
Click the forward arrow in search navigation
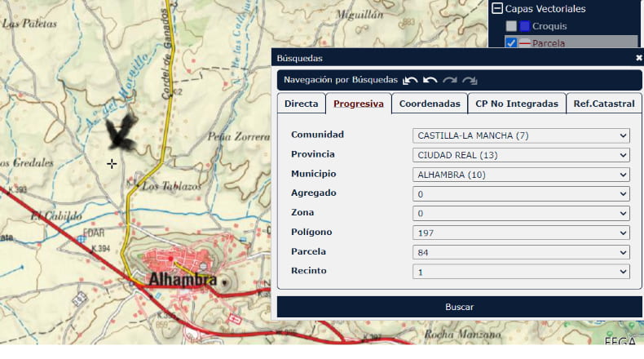450,80
